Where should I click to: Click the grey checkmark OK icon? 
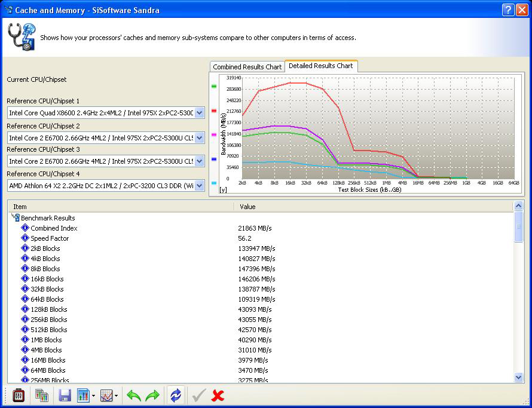coord(199,395)
